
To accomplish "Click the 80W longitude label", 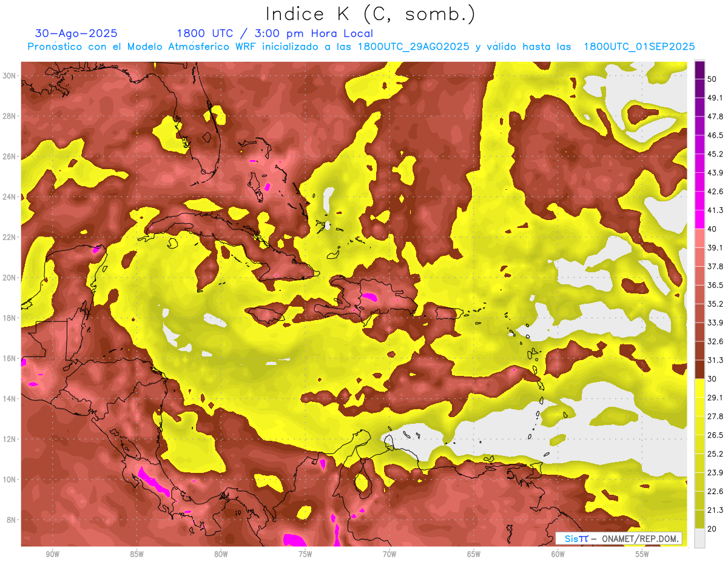I will click(x=221, y=554).
